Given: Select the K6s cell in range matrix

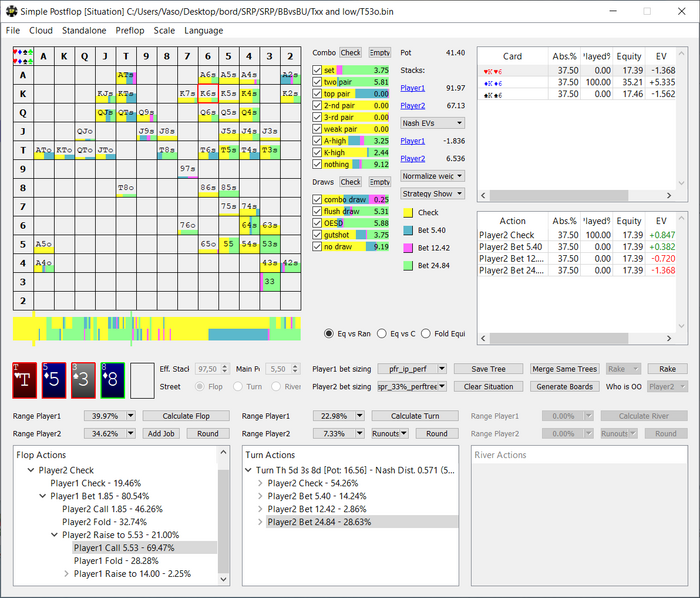Looking at the screenshot, I should (207, 94).
